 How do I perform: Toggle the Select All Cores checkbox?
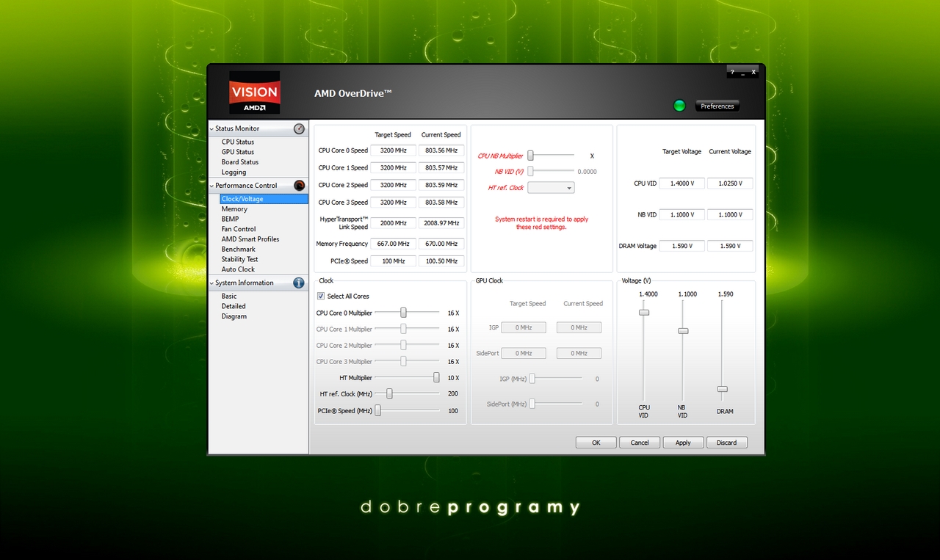[321, 297]
